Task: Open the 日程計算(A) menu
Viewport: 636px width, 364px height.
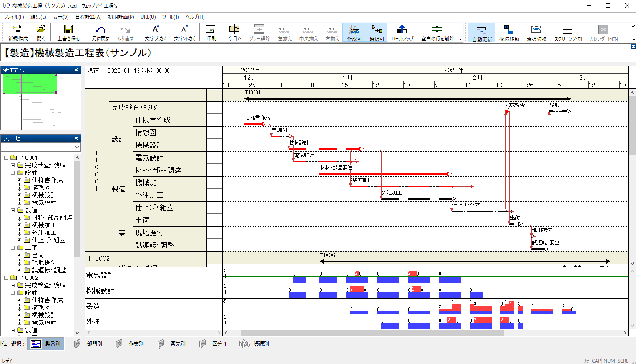Action: (88, 17)
